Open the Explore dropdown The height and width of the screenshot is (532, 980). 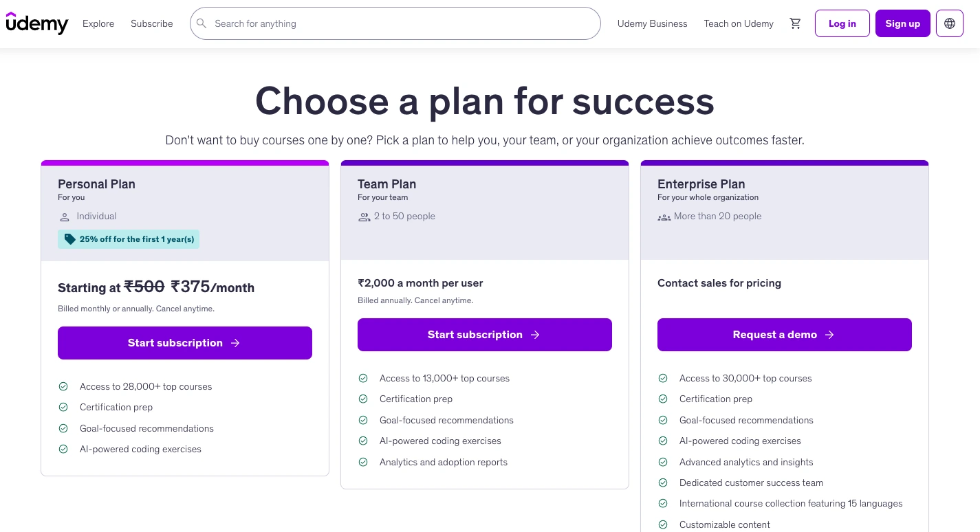[98, 23]
